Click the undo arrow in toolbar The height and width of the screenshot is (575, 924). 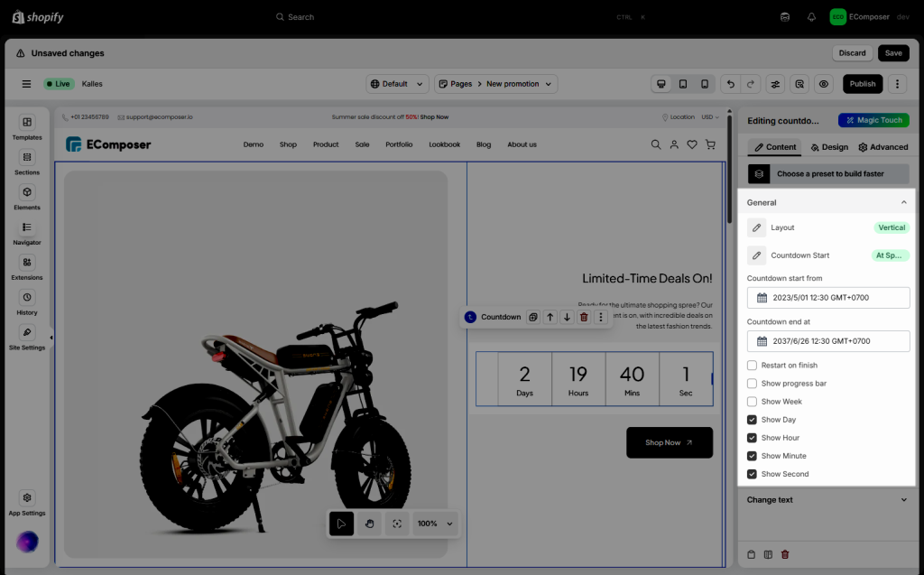(730, 84)
